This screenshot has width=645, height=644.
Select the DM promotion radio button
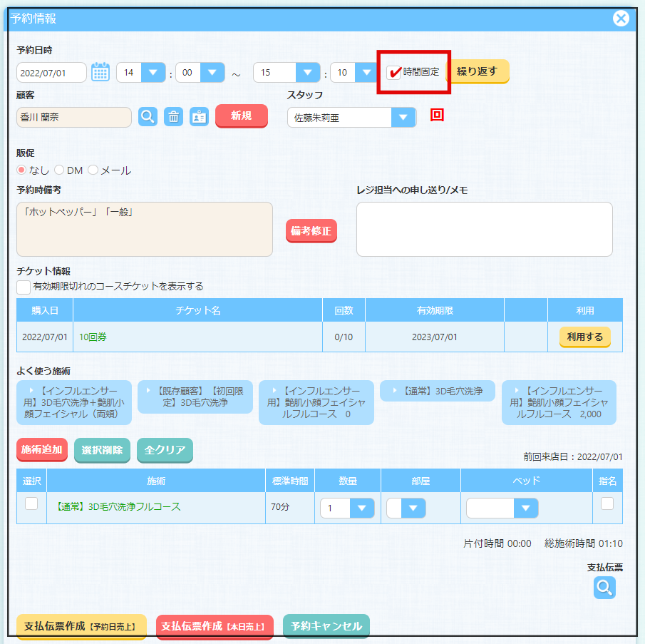coord(59,170)
